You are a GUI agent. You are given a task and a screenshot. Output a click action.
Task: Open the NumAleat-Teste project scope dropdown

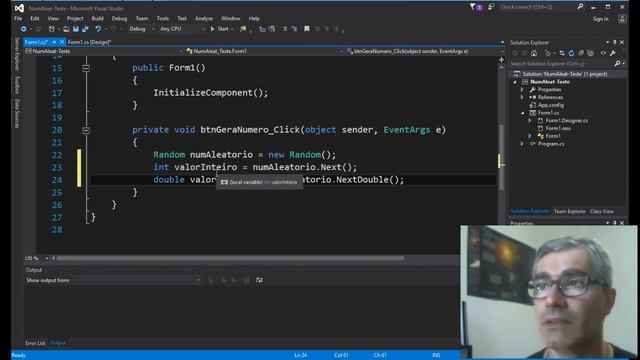click(104, 51)
